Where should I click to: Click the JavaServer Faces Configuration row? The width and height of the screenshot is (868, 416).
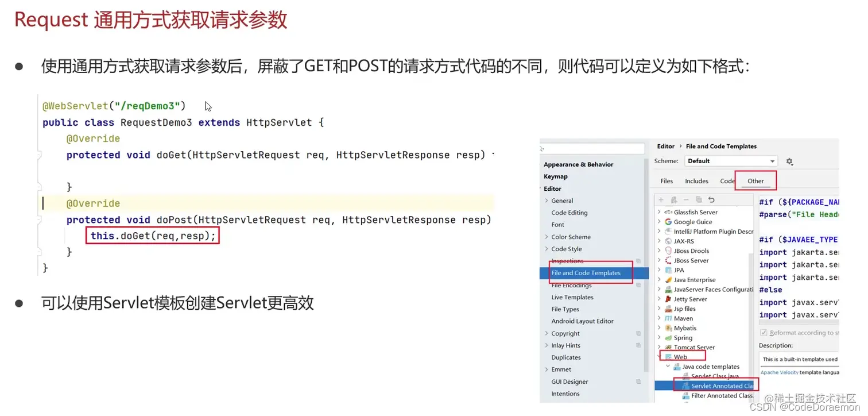coord(705,290)
